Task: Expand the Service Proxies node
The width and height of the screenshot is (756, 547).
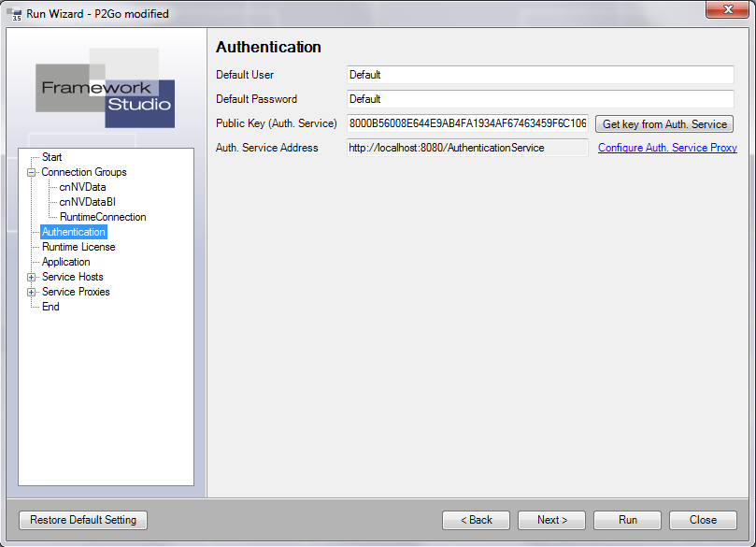Action: [32, 292]
